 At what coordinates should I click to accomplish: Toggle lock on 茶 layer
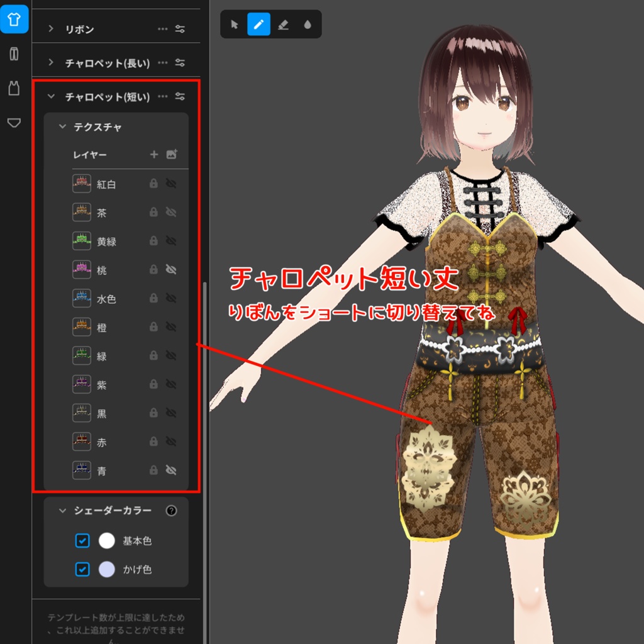tap(153, 212)
